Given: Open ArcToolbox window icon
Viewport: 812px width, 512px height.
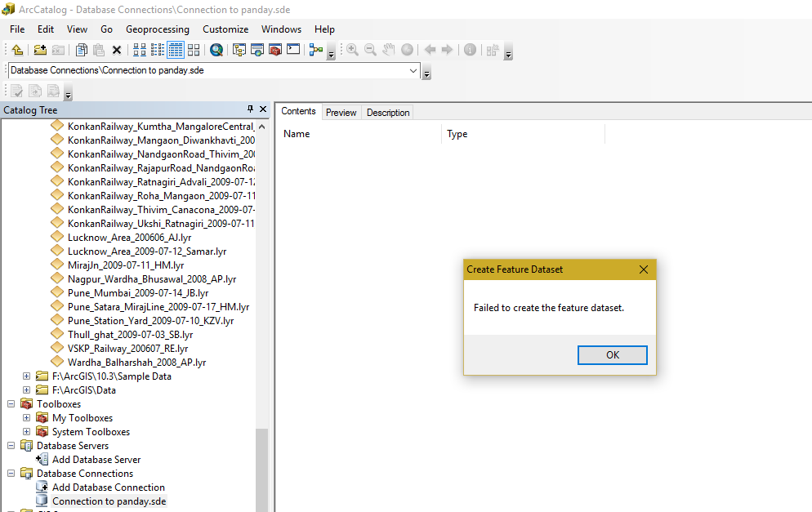Looking at the screenshot, I should (275, 50).
